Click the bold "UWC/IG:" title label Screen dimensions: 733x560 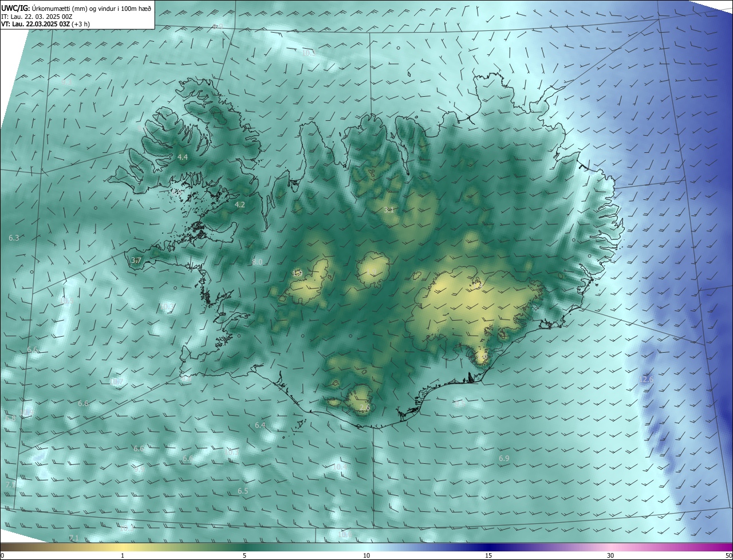tap(15, 7)
